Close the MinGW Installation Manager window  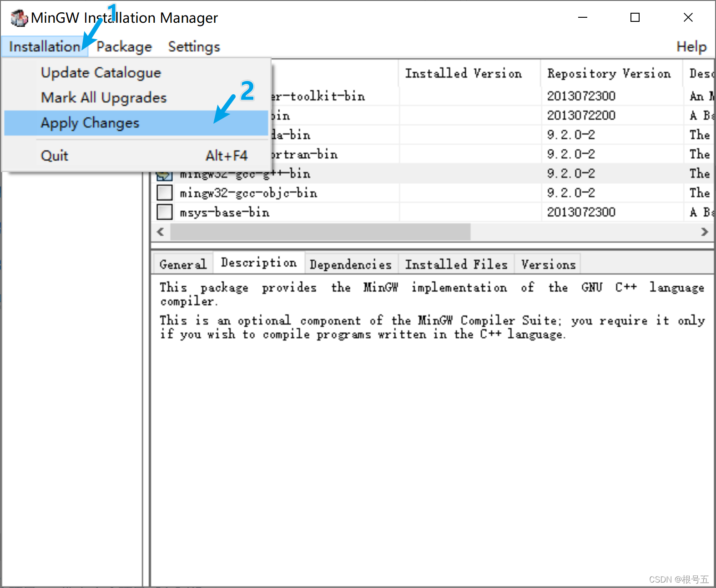[688, 17]
